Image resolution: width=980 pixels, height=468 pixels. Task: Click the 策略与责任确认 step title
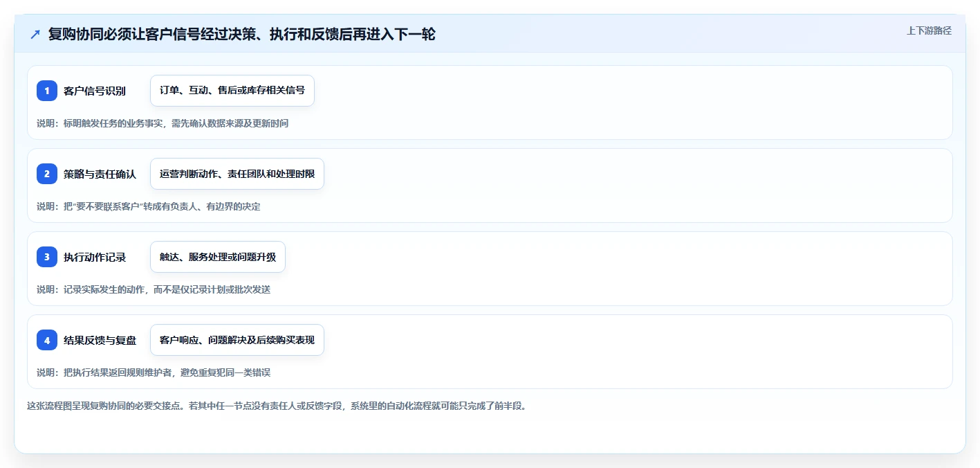tap(100, 174)
